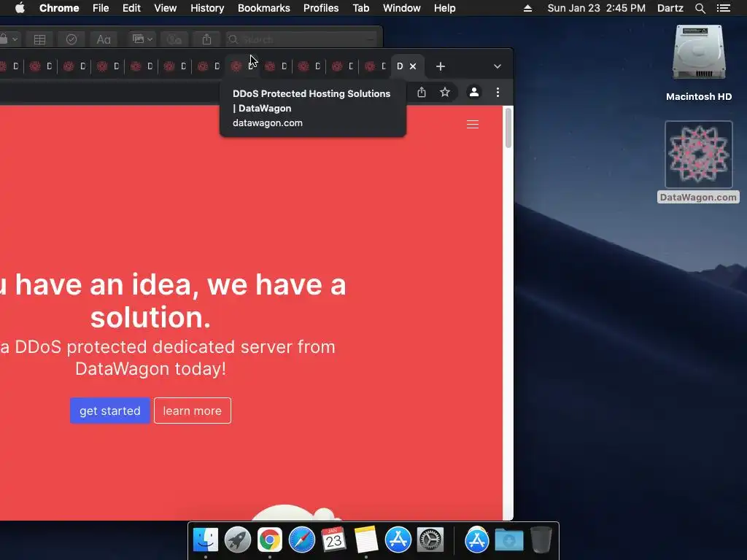The height and width of the screenshot is (560, 747).
Task: Bookmark this page with the star icon
Action: pos(445,92)
